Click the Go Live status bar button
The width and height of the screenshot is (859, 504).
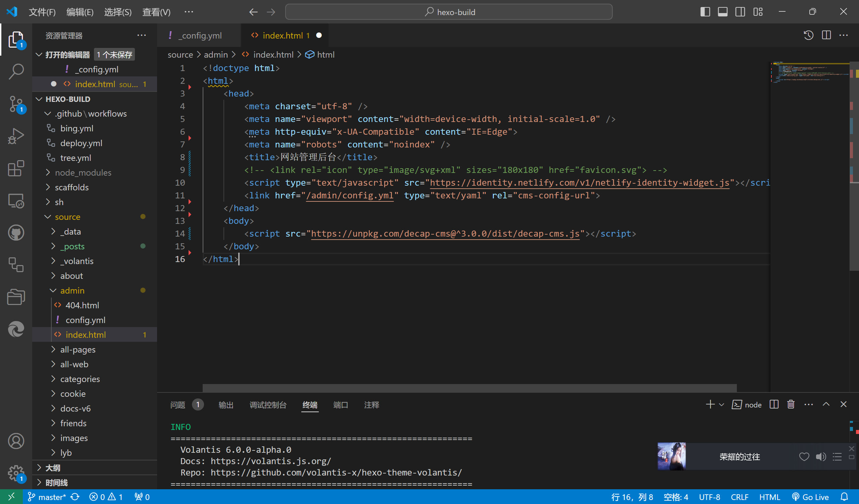(x=811, y=497)
